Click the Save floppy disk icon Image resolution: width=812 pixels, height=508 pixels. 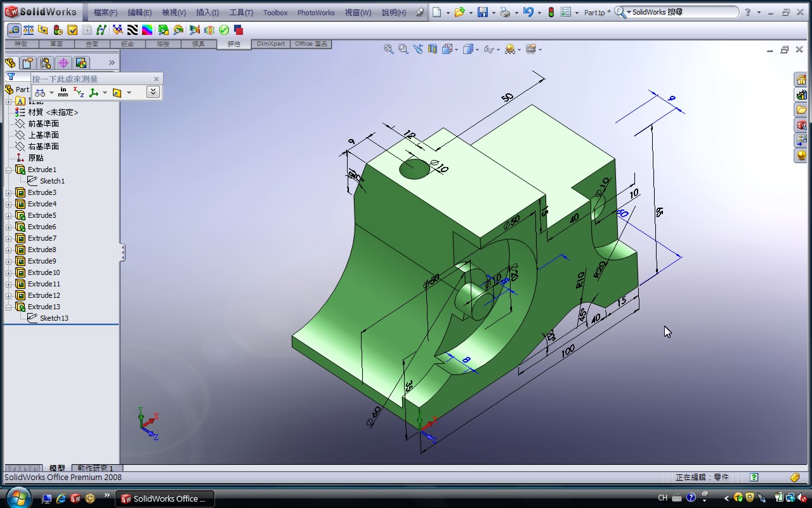[x=483, y=12]
